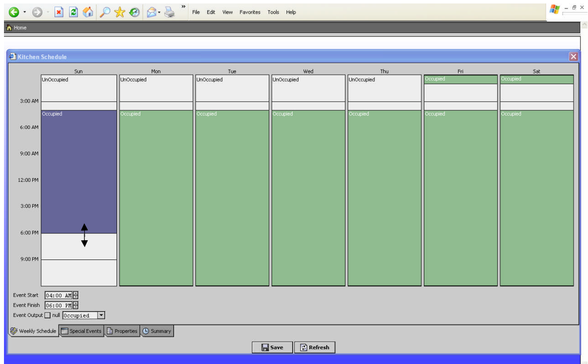Open Favorites with the star icon
Image resolution: width=588 pixels, height=364 pixels.
click(119, 12)
